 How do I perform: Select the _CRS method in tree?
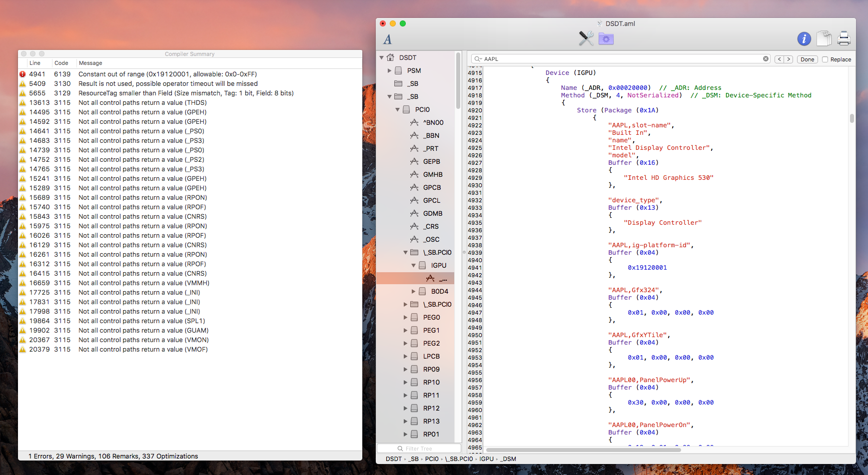point(431,227)
